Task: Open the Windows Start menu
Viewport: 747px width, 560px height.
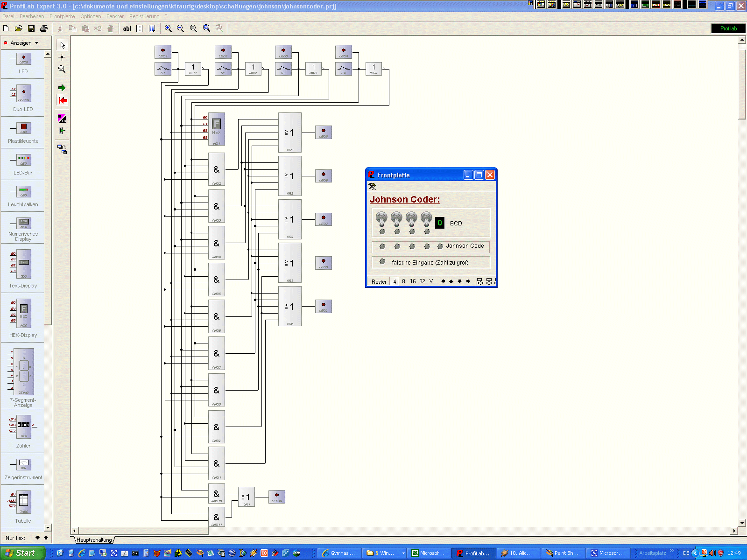Action: 23,553
